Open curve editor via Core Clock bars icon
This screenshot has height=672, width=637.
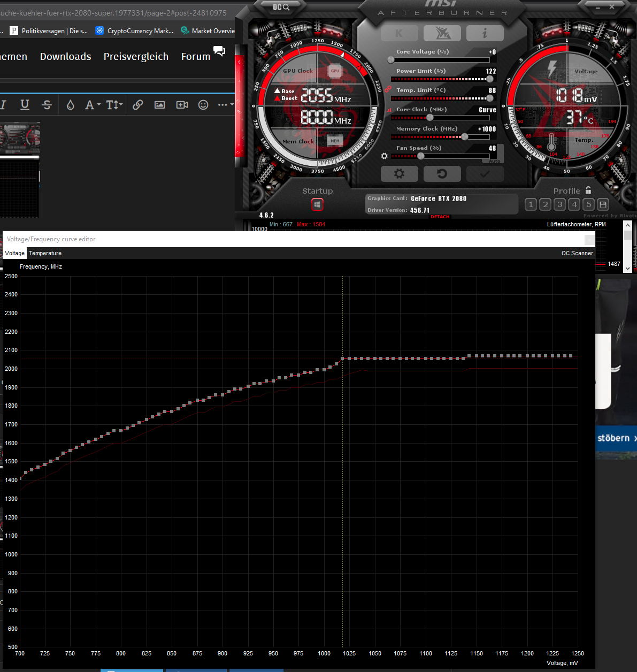[x=389, y=110]
